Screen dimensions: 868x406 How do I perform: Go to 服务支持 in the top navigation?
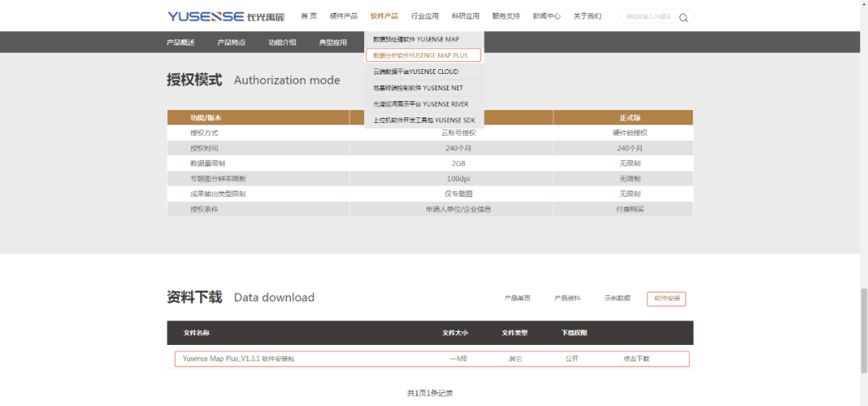pos(506,16)
